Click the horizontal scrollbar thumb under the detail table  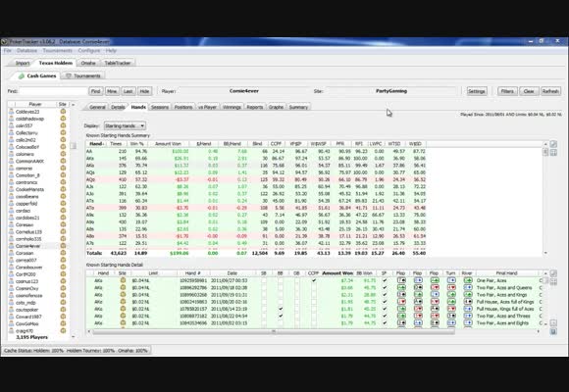pyautogui.click(x=274, y=331)
